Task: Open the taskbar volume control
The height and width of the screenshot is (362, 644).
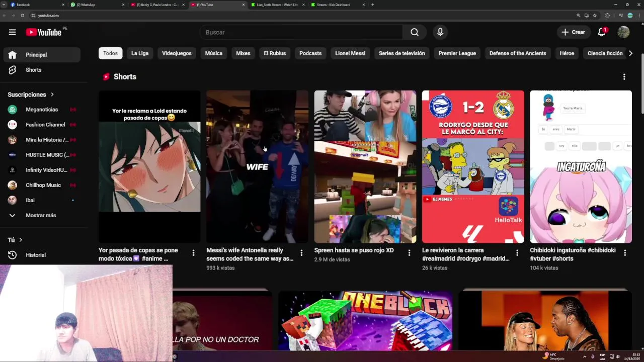Action: click(x=617, y=356)
